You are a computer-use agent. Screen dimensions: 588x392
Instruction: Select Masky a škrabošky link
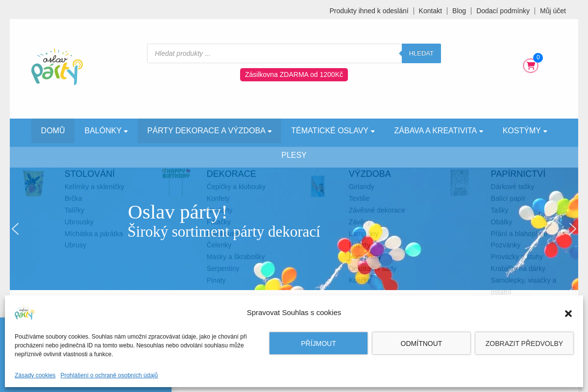(236, 257)
